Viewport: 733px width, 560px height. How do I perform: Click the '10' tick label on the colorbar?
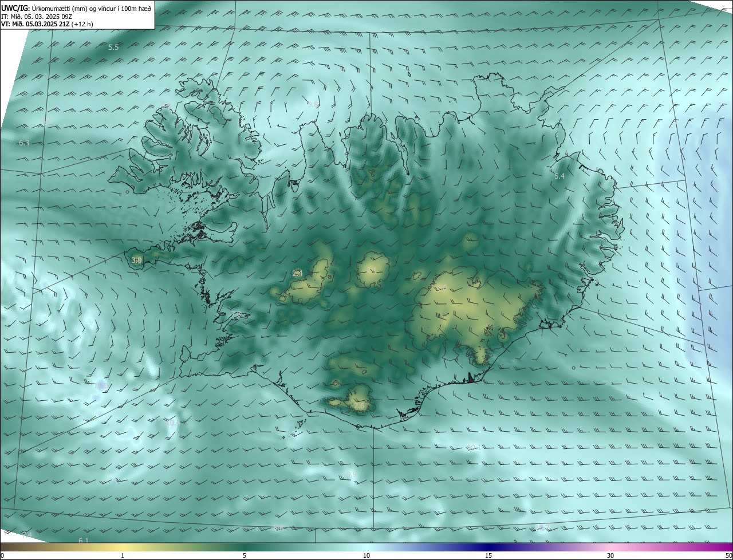click(x=366, y=555)
